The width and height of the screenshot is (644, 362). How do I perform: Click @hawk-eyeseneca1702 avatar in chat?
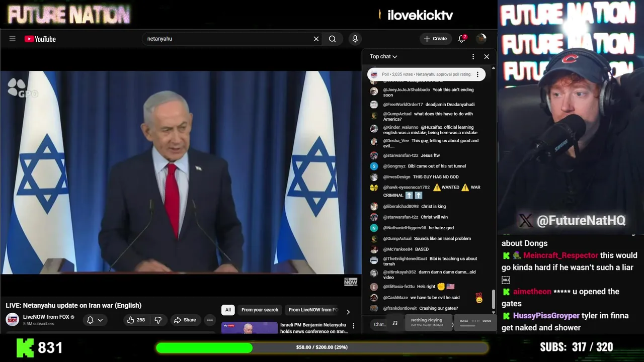(374, 188)
